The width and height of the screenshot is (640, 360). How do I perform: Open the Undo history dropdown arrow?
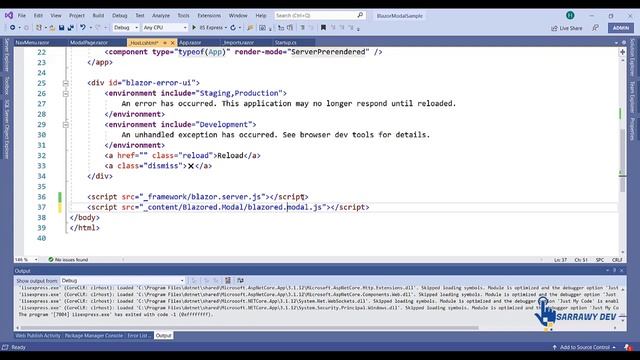[x=91, y=28]
